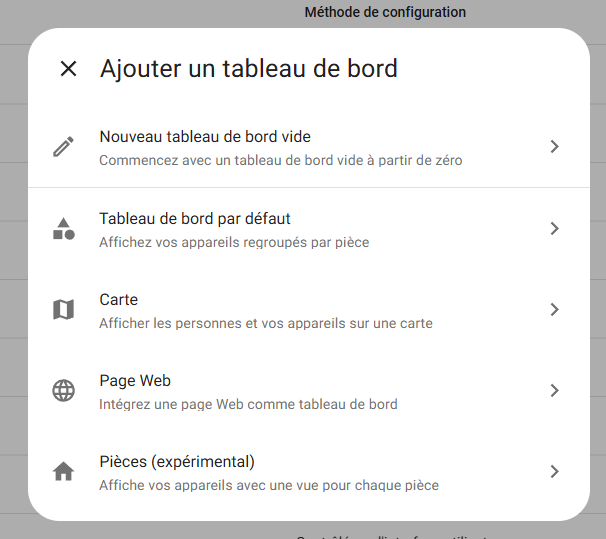The image size is (606, 539).
Task: Select Nouveau tableau de bord vide
Action: (x=309, y=147)
